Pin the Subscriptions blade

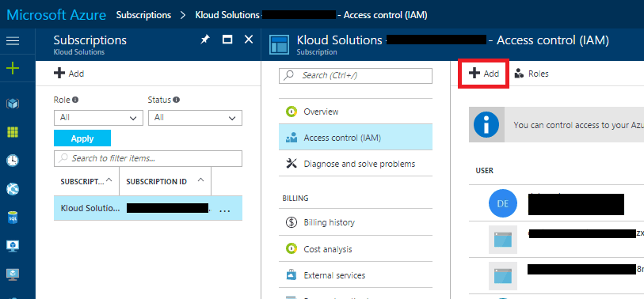pyautogui.click(x=204, y=40)
